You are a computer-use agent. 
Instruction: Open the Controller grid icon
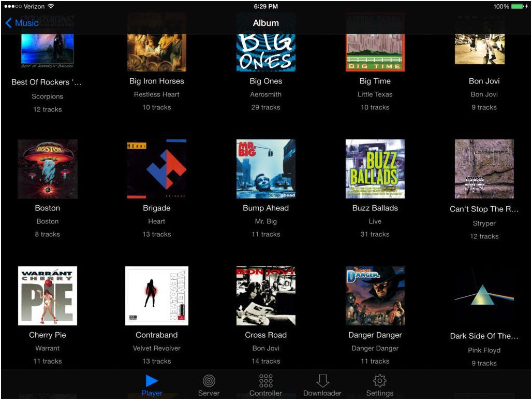click(x=265, y=381)
